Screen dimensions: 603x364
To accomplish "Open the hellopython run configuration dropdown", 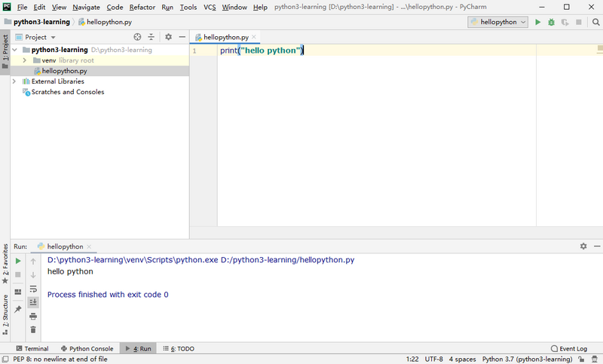I will coord(498,23).
